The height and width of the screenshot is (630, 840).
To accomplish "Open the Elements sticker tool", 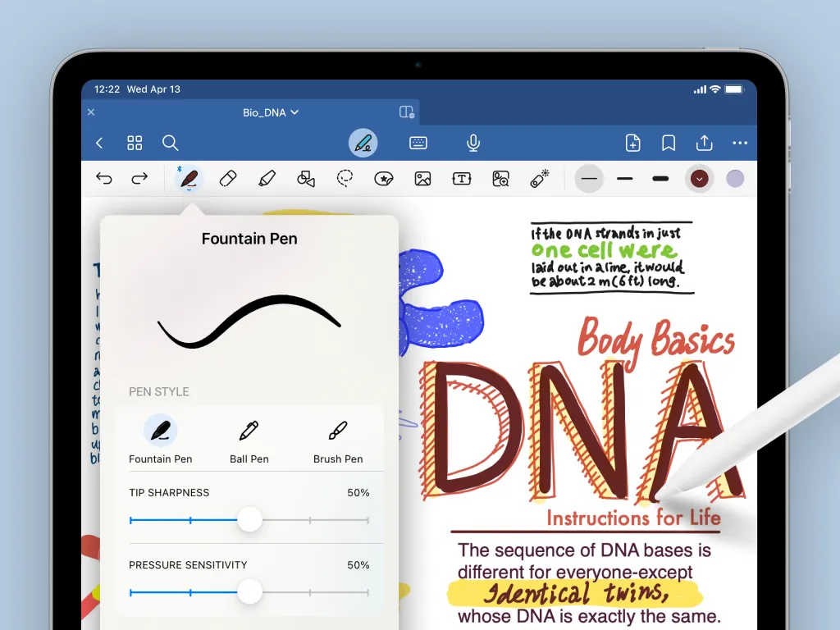I will [383, 178].
